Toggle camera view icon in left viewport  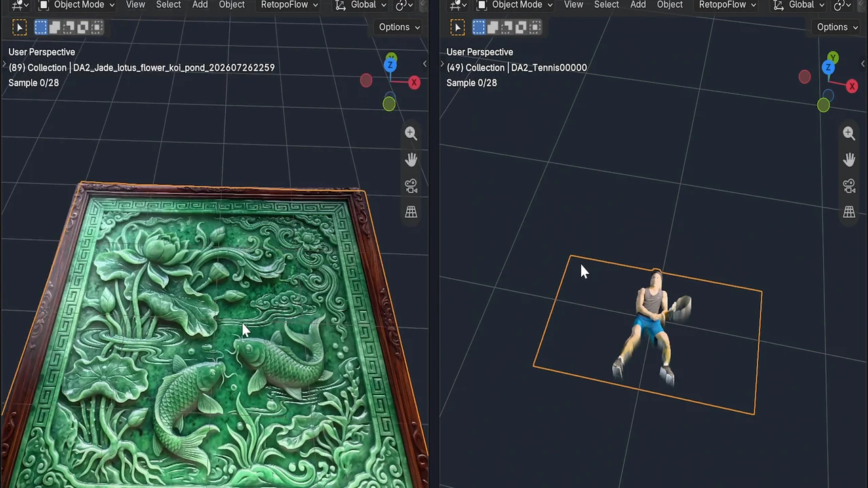[x=411, y=186]
